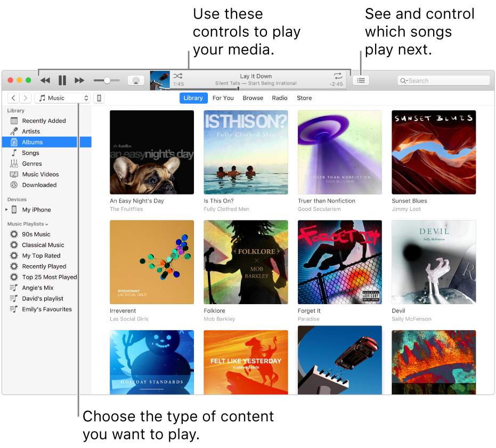
Task: Open the Irreverent album cover
Action: point(152,262)
